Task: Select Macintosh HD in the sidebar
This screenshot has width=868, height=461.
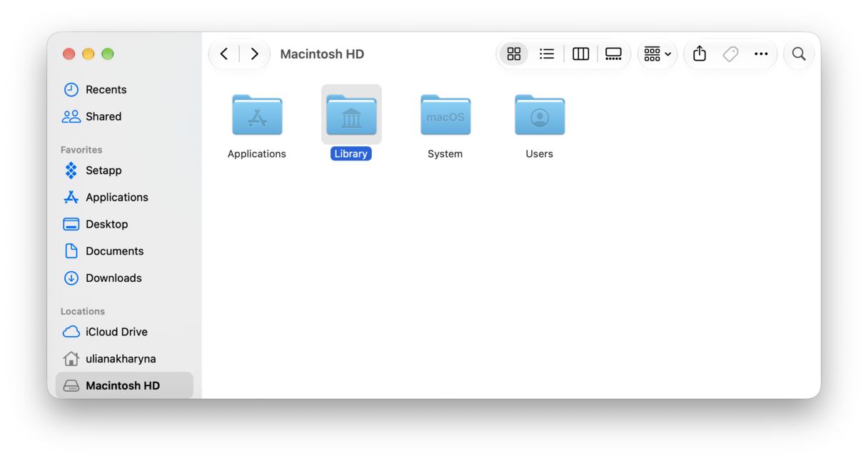Action: [124, 385]
